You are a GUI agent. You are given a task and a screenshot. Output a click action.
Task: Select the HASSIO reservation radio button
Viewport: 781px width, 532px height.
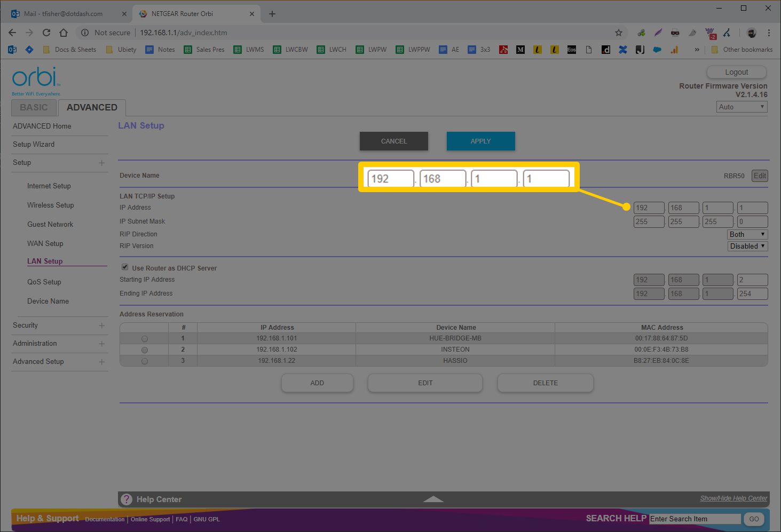(145, 361)
